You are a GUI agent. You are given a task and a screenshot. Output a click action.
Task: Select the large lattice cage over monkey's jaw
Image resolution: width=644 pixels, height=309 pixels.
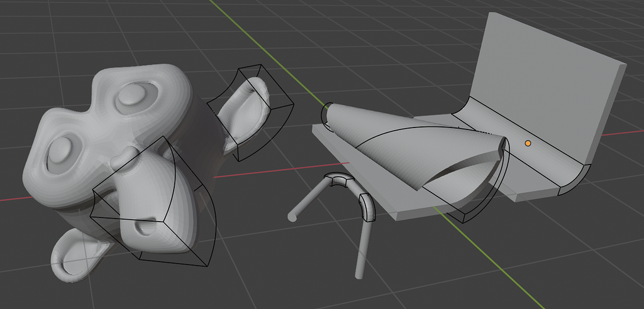click(x=154, y=203)
